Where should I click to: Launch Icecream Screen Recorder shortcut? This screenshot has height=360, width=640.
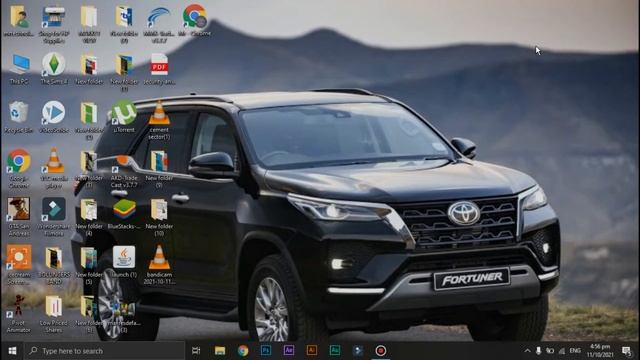point(19,264)
